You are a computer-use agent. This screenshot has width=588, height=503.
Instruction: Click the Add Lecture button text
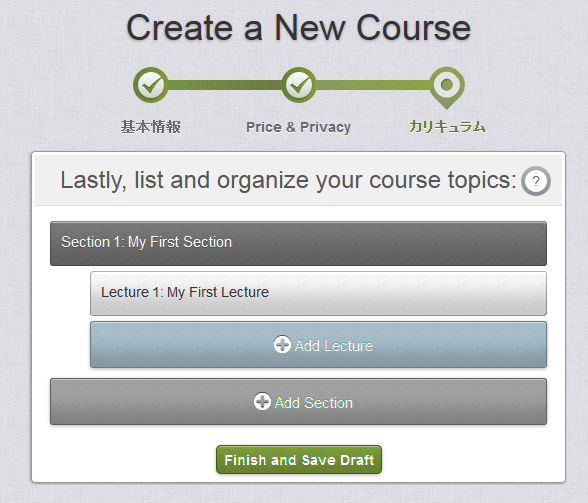coord(334,345)
